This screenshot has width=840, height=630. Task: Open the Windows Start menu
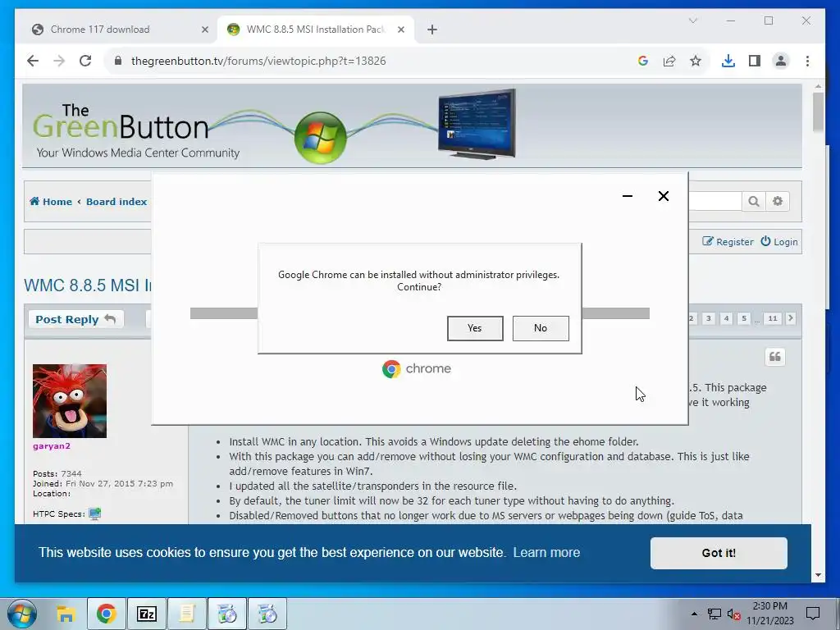[22, 614]
